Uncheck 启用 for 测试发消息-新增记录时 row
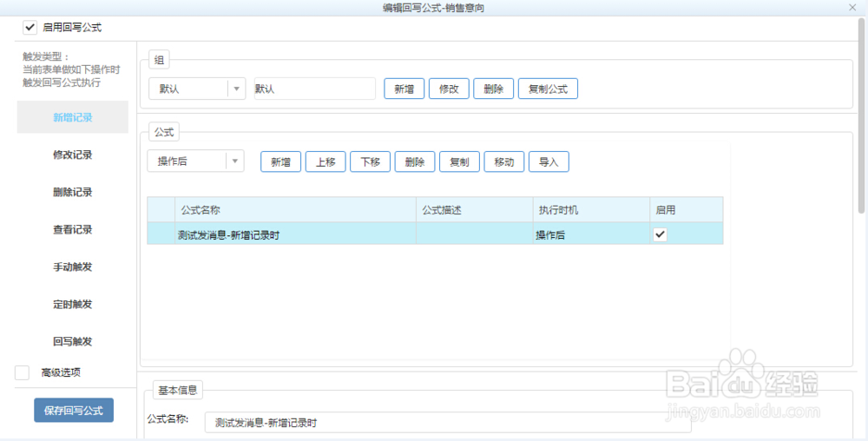This screenshot has height=441, width=868. 660,234
